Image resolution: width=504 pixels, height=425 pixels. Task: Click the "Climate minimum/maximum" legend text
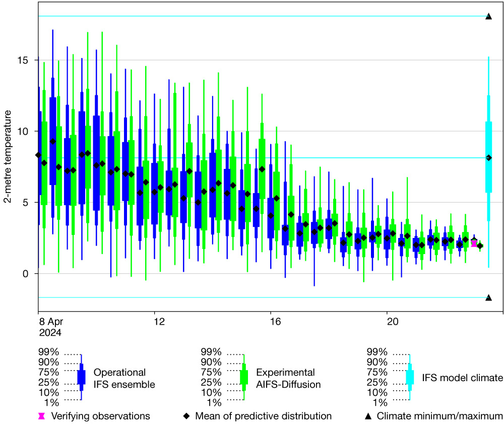point(439,416)
